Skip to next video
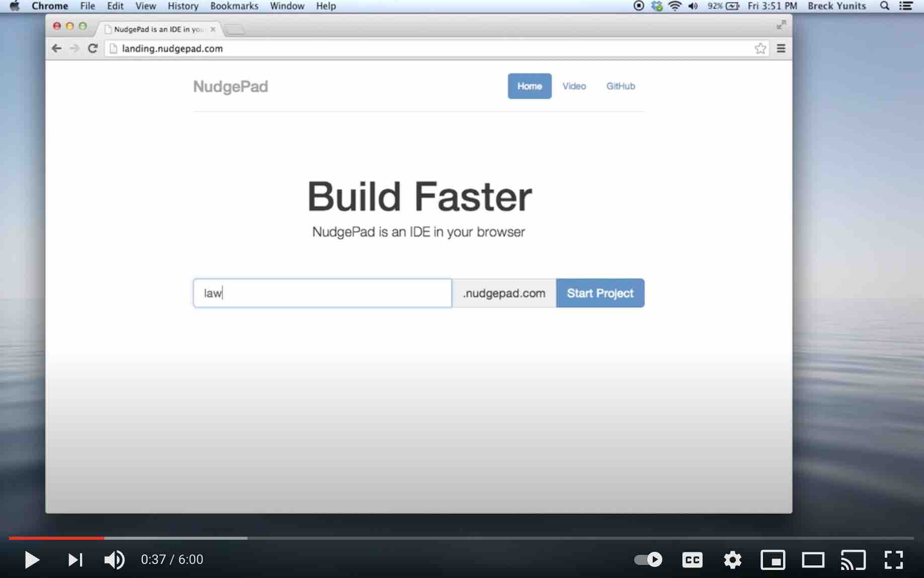Viewport: 924px width, 578px height. 75,559
